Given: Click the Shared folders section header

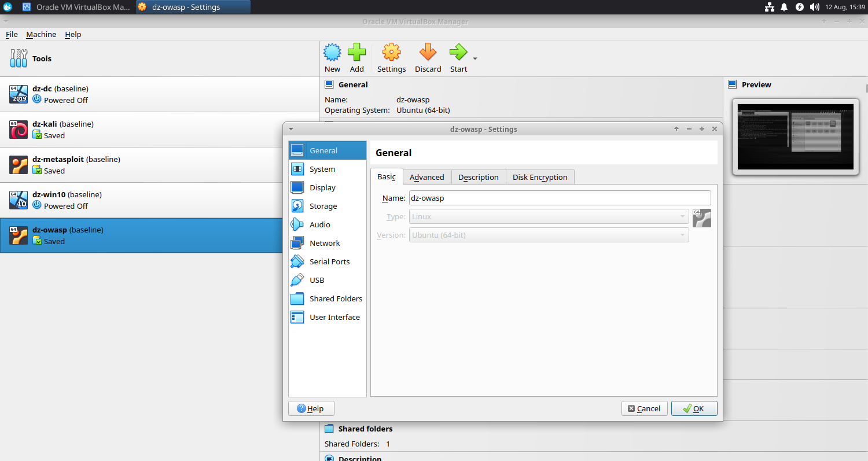Looking at the screenshot, I should click(365, 429).
